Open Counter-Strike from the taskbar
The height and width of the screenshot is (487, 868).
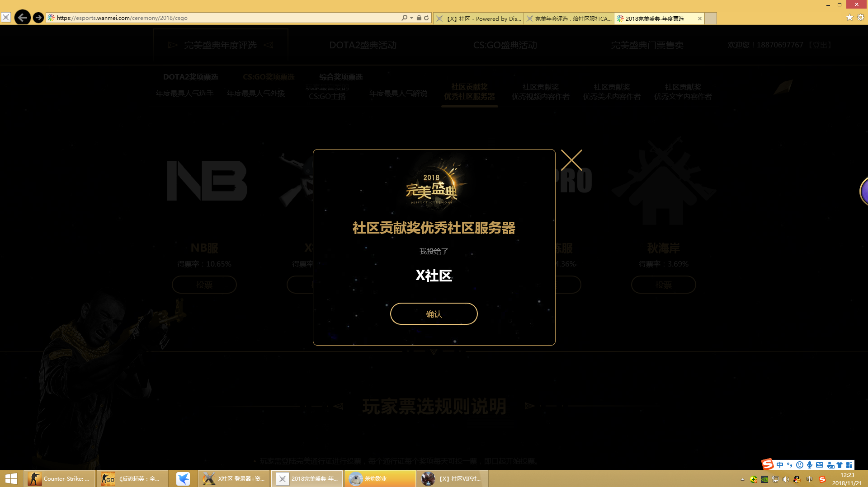click(59, 478)
